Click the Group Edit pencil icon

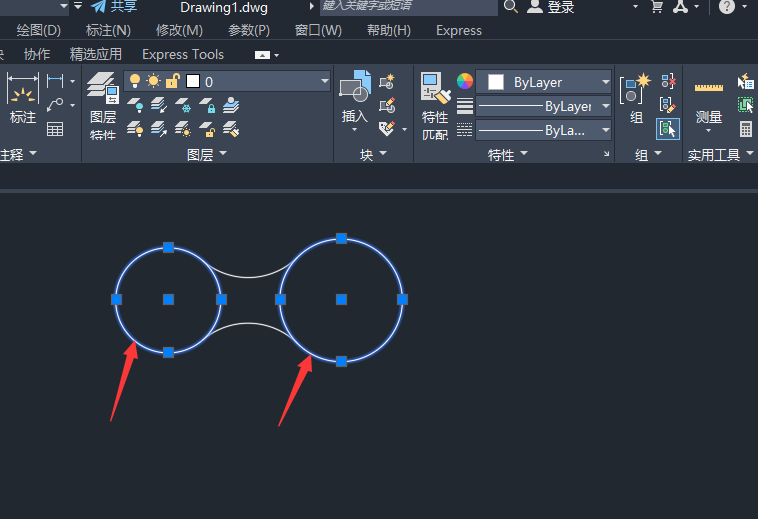(668, 104)
